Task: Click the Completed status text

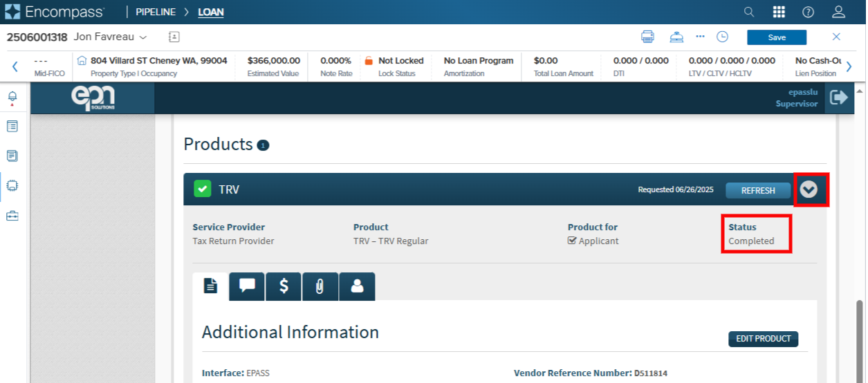Action: [x=751, y=241]
